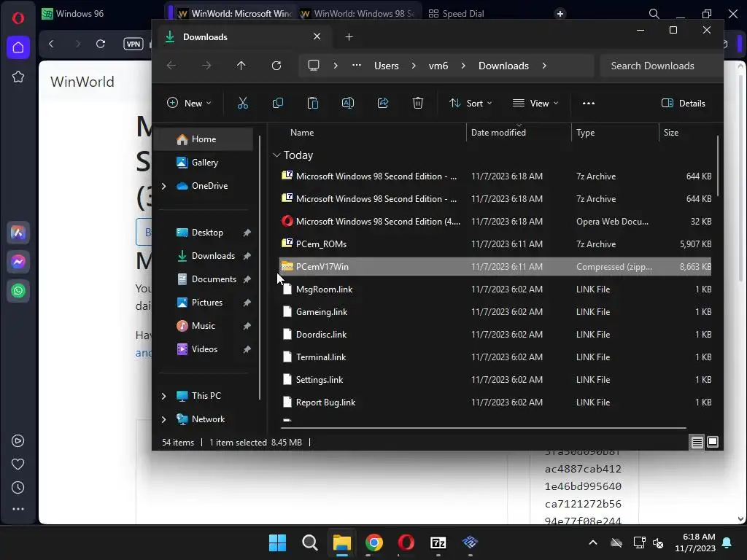Expand the Network tree node

click(x=164, y=419)
